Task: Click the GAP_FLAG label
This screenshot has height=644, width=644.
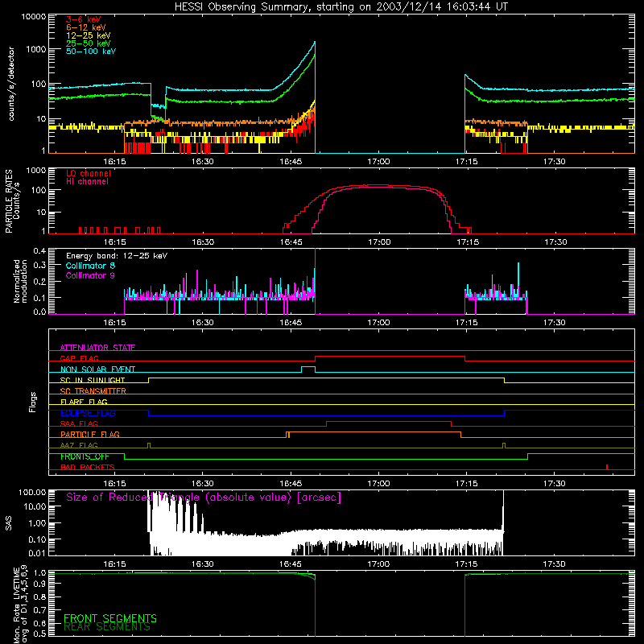Action: 79,358
